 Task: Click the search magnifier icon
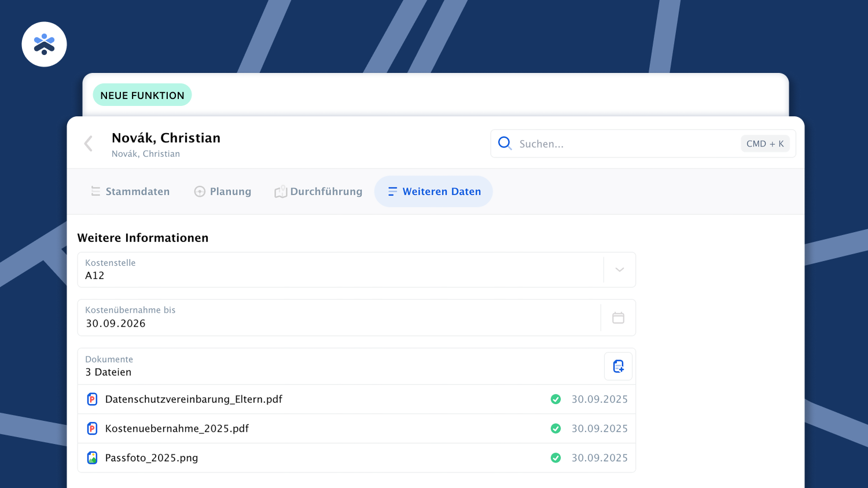click(x=505, y=144)
